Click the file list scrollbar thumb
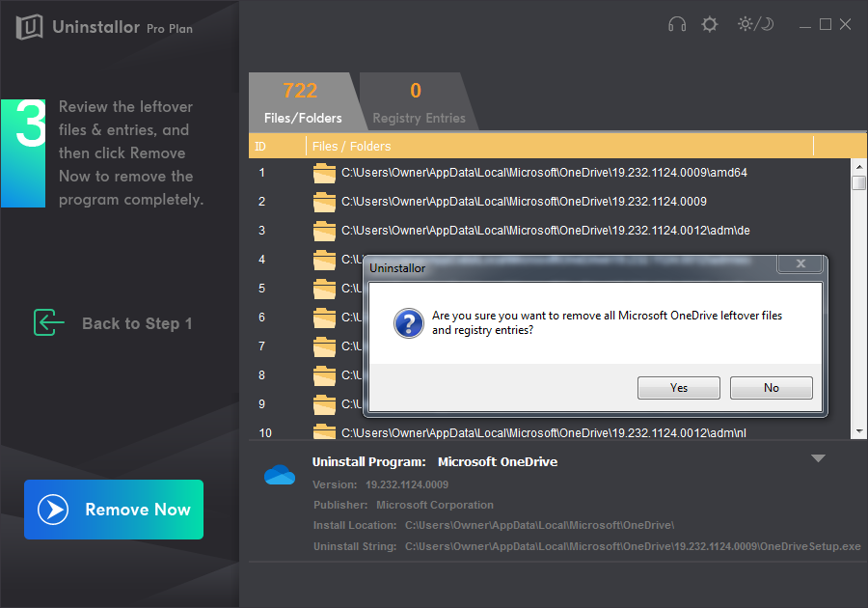 (859, 182)
